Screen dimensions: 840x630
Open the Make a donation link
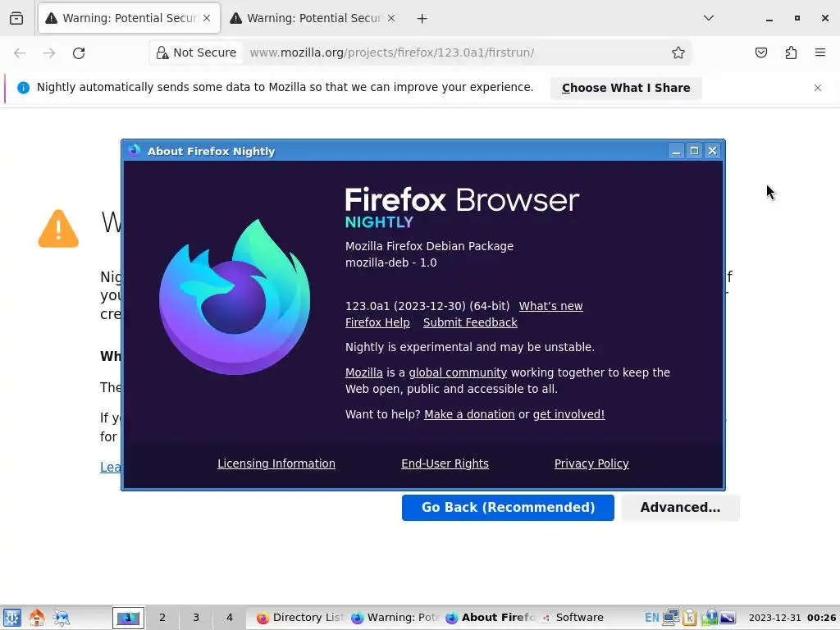469,414
